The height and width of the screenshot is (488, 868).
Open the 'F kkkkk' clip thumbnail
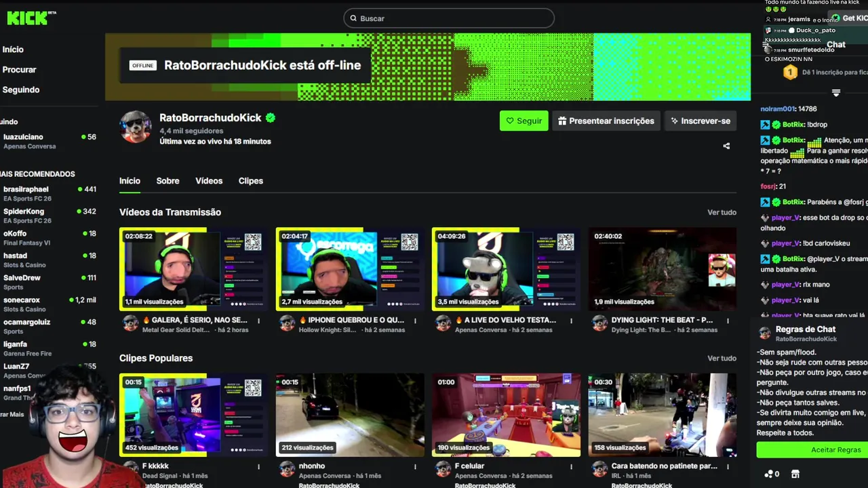193,415
